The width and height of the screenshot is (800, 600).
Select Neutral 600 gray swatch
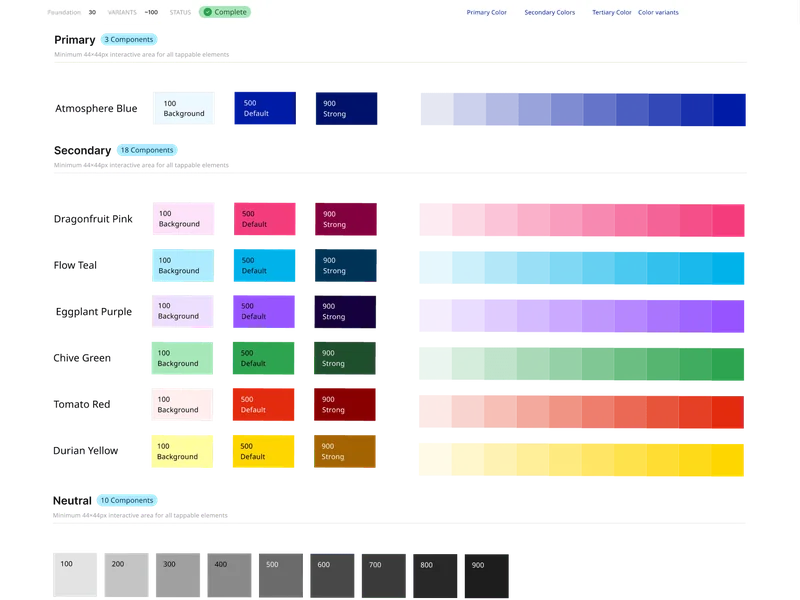(x=332, y=576)
